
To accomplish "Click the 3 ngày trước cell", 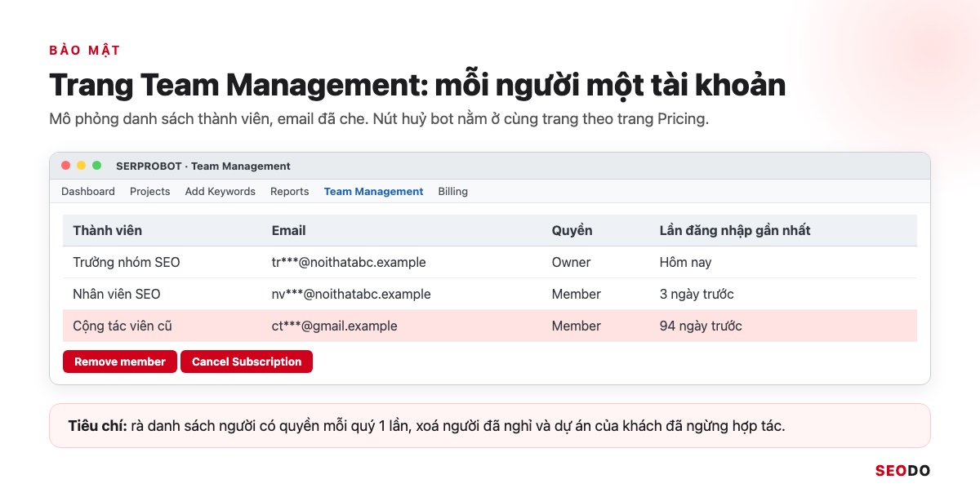I will pos(697,294).
